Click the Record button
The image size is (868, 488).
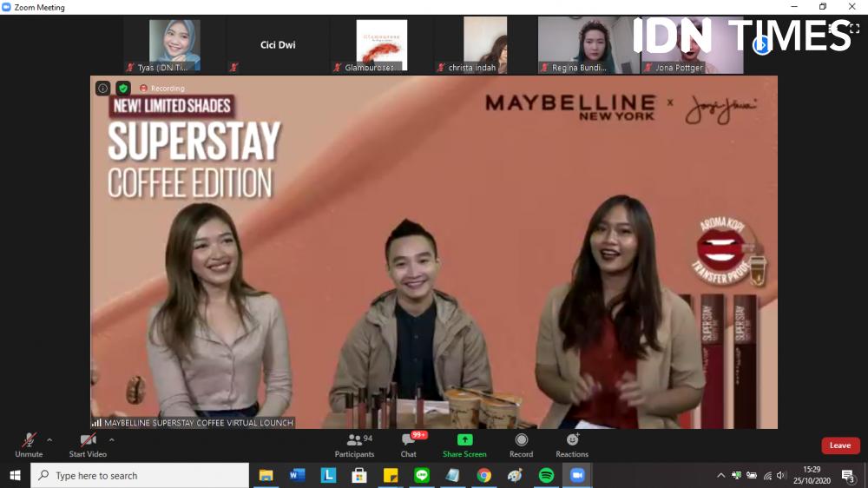(x=521, y=445)
